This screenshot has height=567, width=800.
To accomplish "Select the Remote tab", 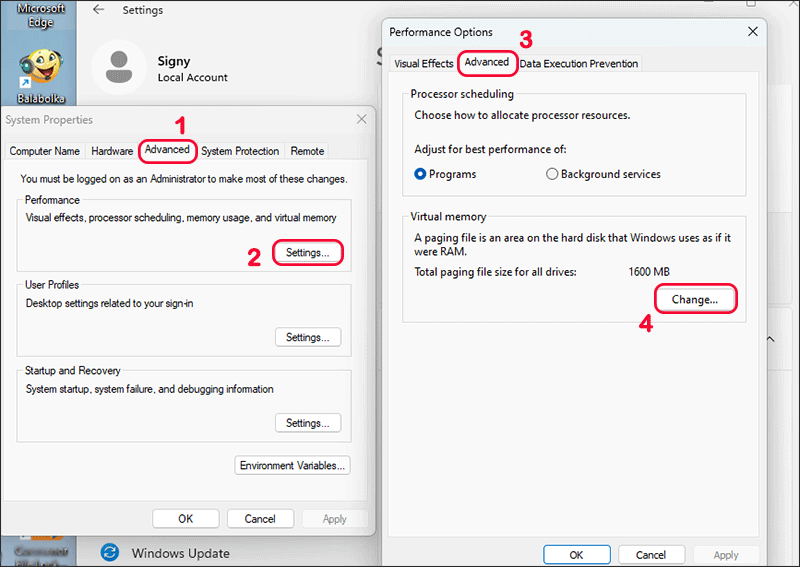I will click(307, 151).
